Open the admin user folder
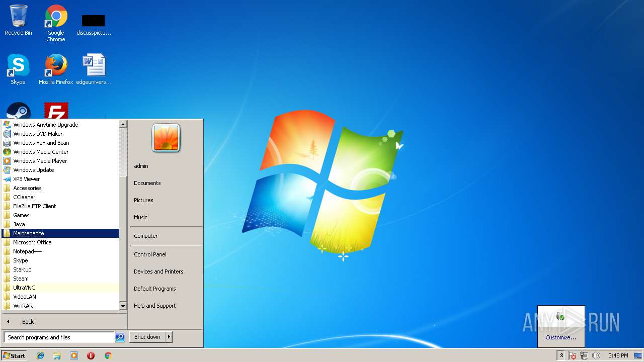The width and height of the screenshot is (644, 362). click(x=166, y=166)
